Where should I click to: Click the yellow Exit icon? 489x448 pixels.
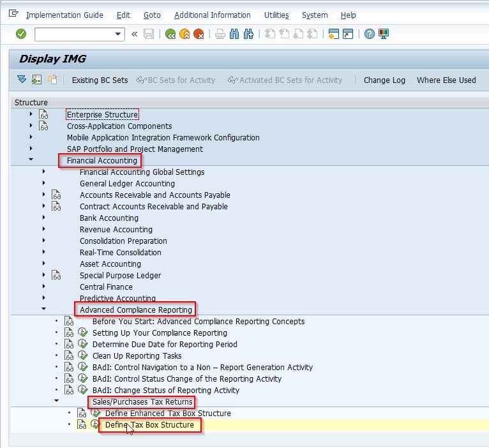point(184,34)
